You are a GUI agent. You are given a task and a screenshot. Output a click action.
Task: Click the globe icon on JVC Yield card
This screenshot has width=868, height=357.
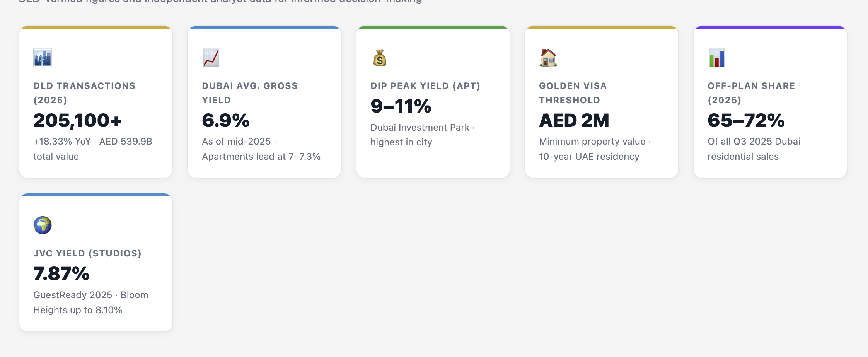point(43,225)
